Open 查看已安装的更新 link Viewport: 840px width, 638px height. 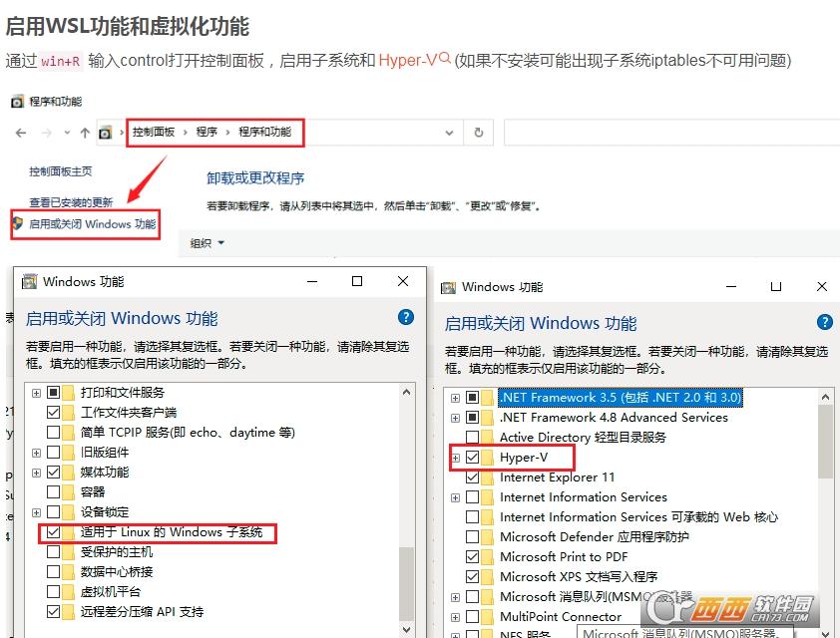point(71,202)
